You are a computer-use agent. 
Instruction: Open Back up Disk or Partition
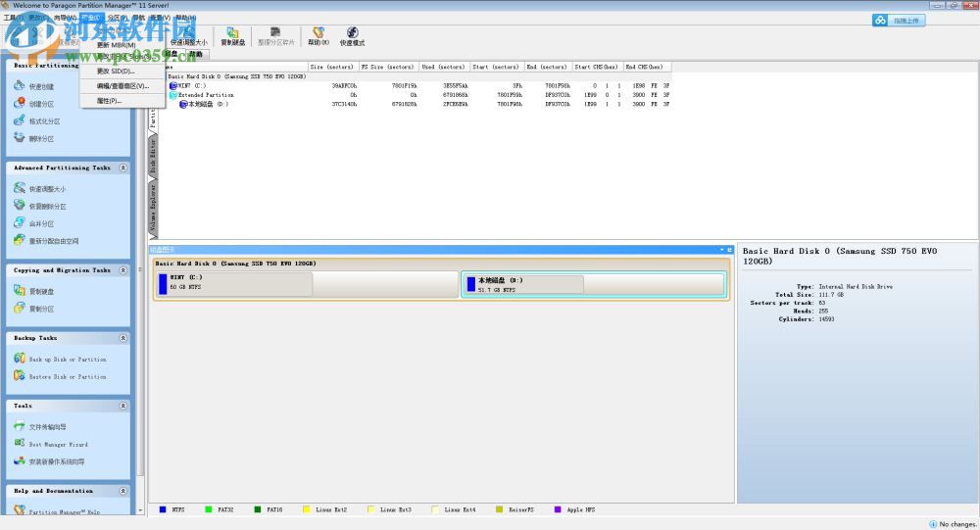(60, 360)
